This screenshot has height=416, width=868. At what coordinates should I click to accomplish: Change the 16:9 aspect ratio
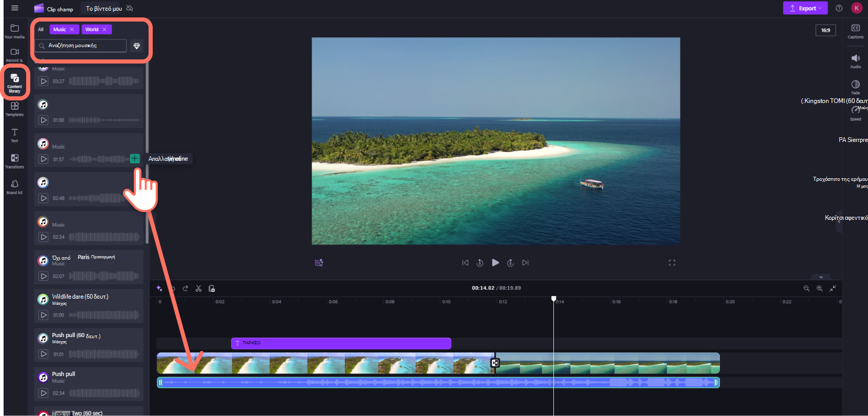(x=825, y=30)
